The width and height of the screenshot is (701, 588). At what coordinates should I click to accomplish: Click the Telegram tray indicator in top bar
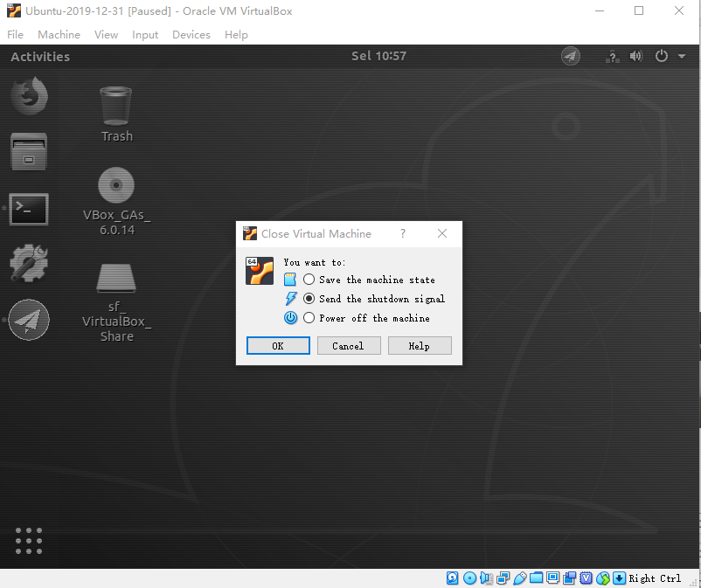point(571,56)
